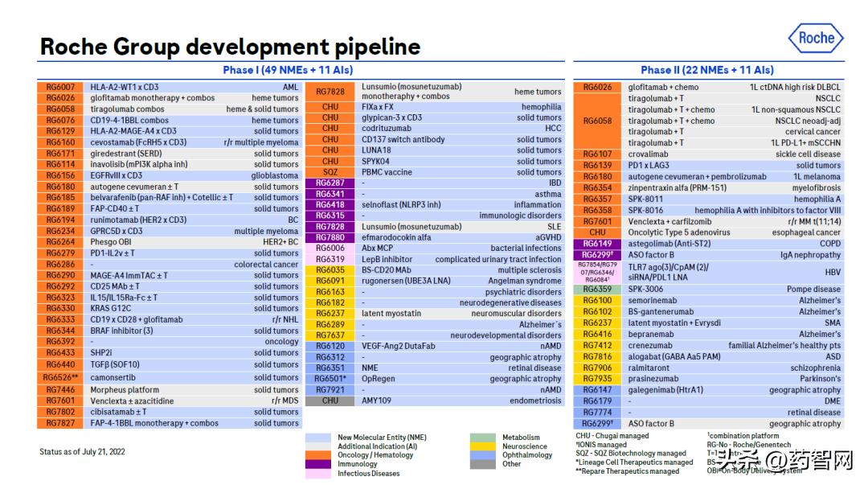
Task: Select the giredestrant (SERD) row
Action: point(193,154)
